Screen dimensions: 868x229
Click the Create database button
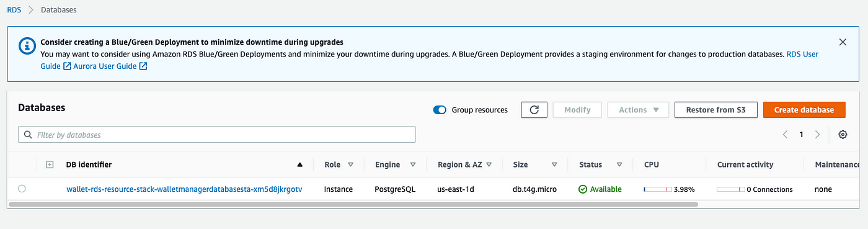point(804,110)
